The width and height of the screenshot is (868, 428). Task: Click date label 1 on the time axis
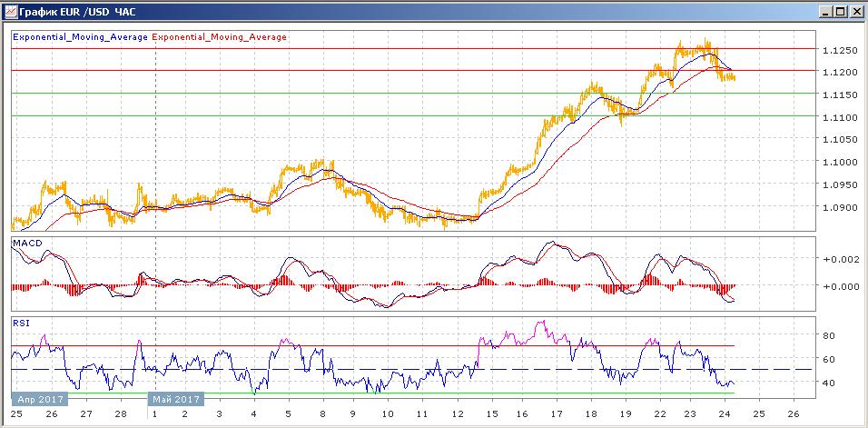pyautogui.click(x=155, y=413)
